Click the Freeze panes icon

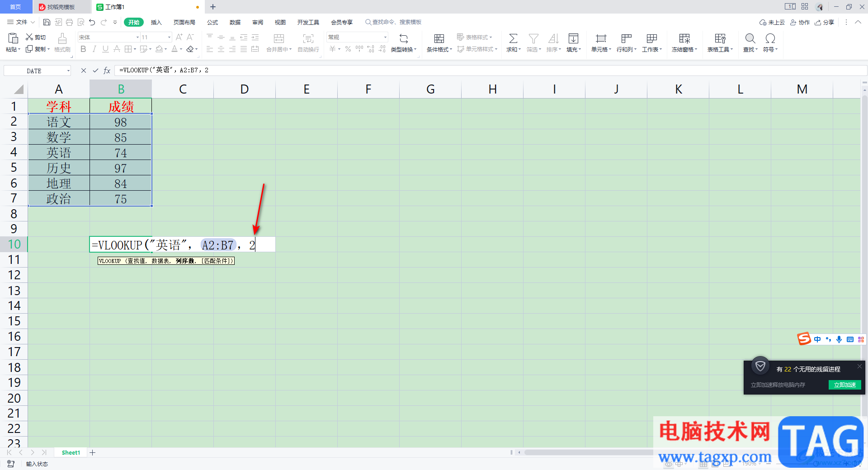[684, 38]
